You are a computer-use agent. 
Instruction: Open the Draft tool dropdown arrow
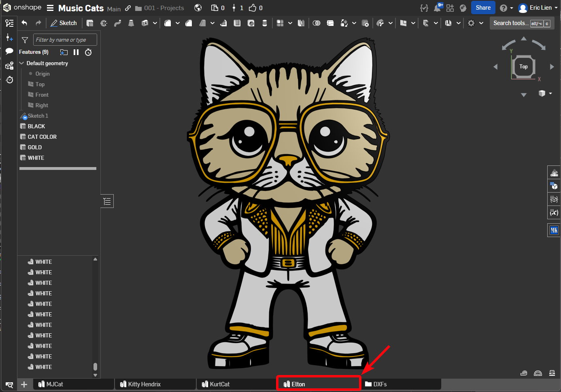click(x=212, y=23)
